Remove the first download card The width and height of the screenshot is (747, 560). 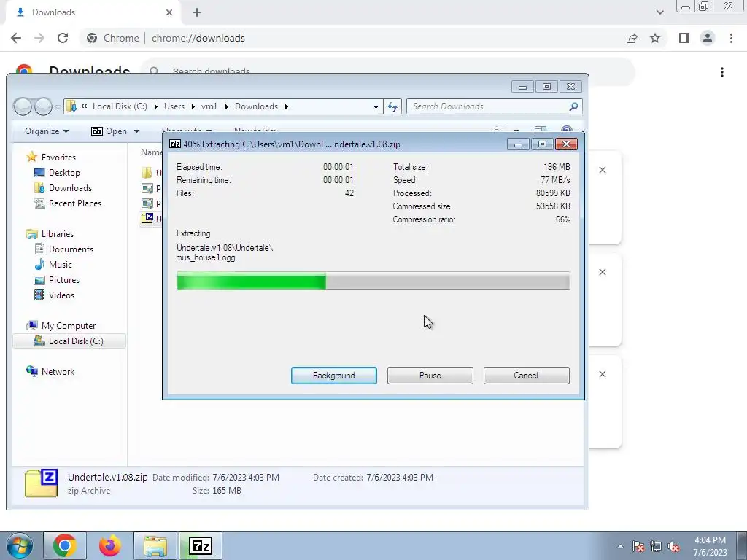coord(602,170)
